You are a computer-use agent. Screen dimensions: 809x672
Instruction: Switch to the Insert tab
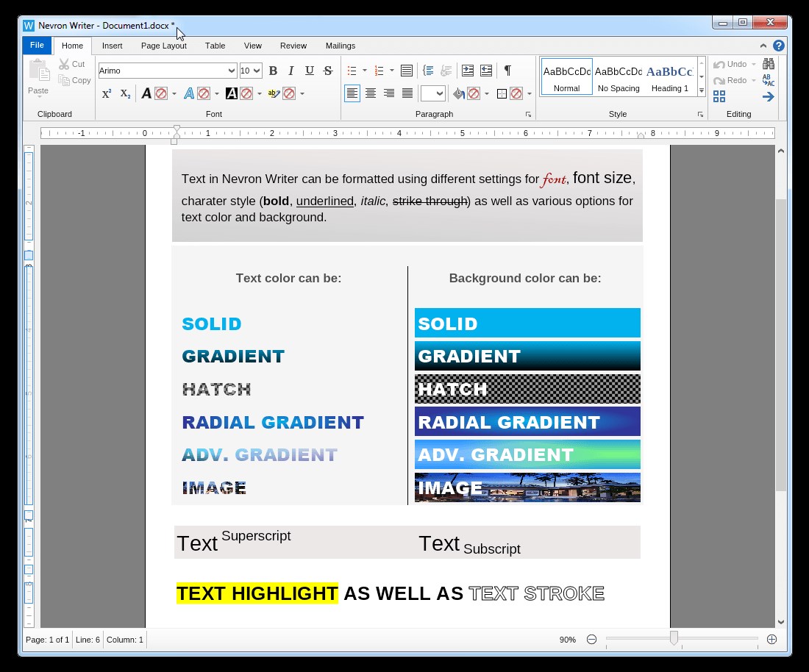click(x=112, y=46)
